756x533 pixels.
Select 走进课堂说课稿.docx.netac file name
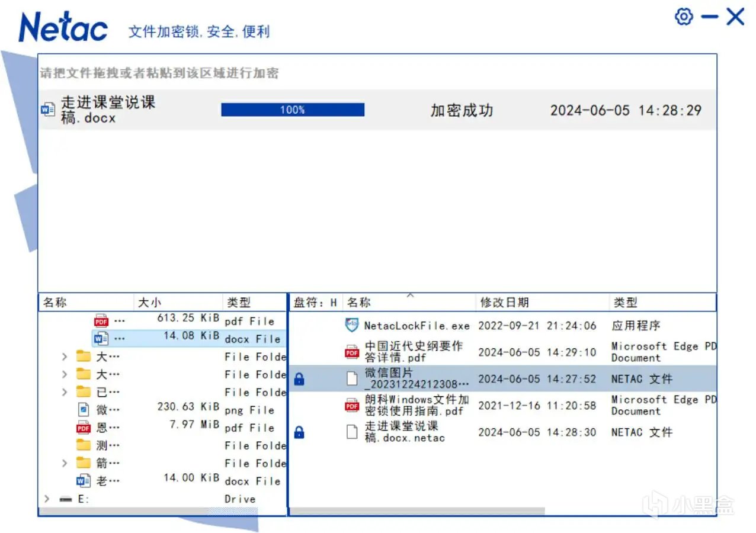coord(405,432)
